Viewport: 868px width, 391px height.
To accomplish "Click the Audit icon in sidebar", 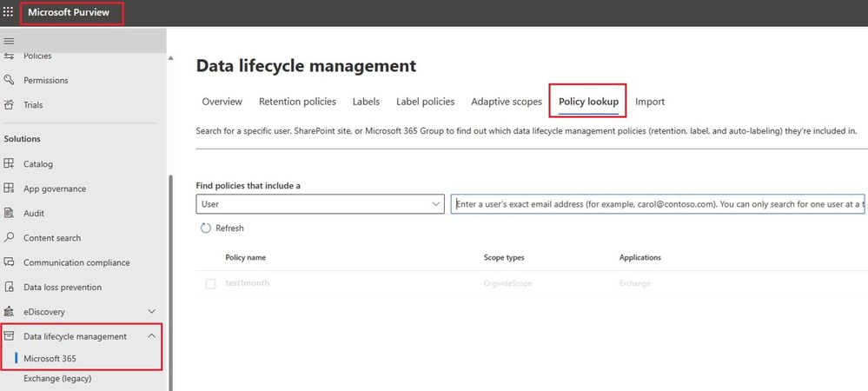I will (10, 213).
